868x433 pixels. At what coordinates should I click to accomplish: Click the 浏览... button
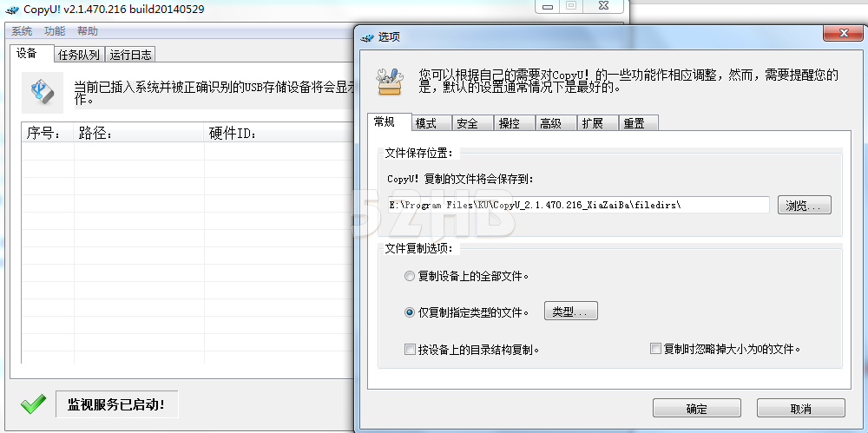click(x=805, y=205)
